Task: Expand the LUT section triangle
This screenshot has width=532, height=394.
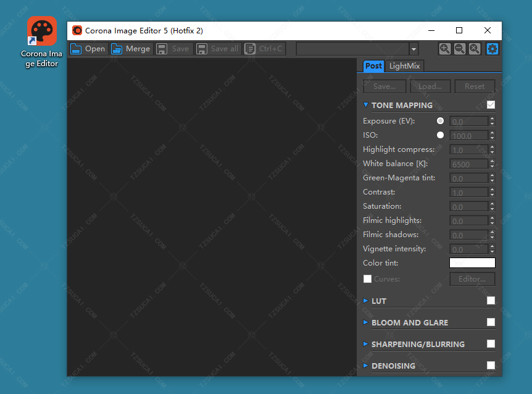Action: 365,301
